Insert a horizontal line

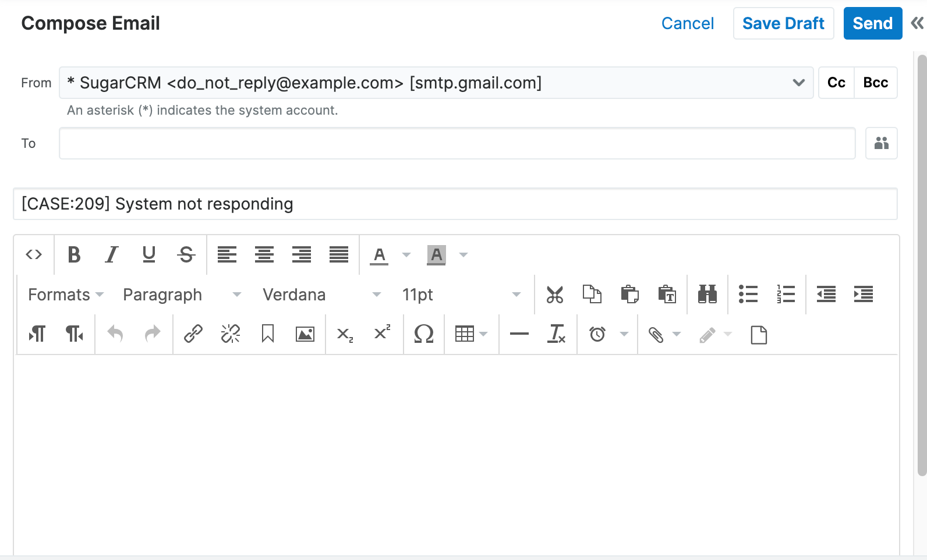point(519,334)
